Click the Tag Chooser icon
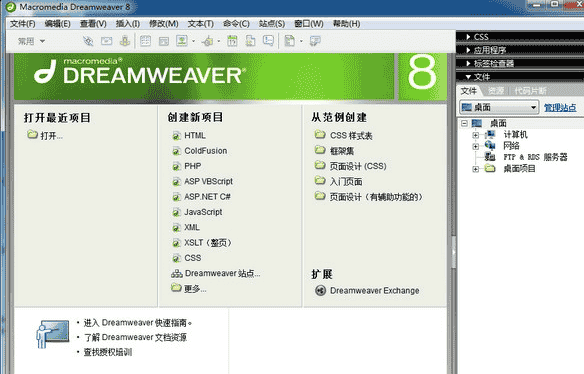The height and width of the screenshot is (374, 584). coord(315,41)
